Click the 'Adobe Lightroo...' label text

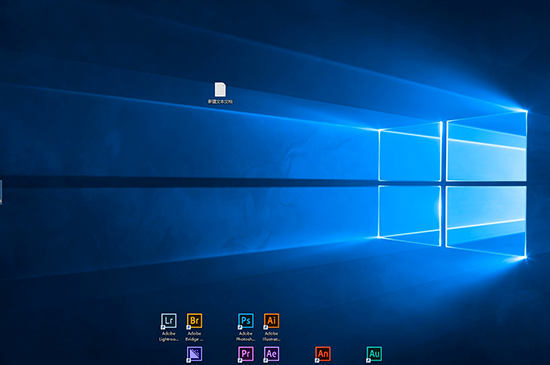coord(169,336)
